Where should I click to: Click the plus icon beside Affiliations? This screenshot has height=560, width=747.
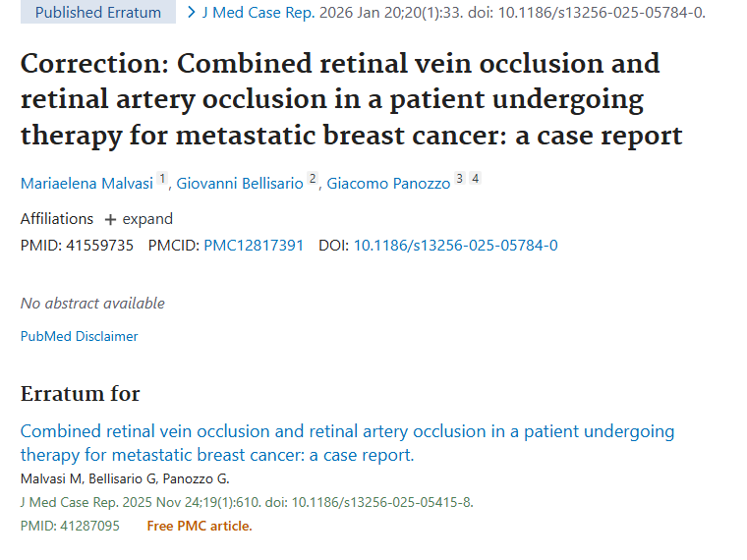110,219
